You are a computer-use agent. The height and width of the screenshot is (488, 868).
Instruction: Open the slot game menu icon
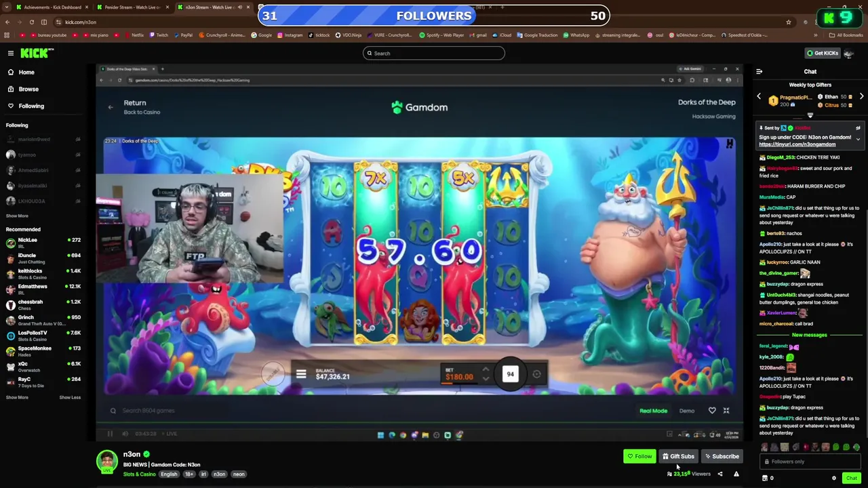tap(301, 374)
